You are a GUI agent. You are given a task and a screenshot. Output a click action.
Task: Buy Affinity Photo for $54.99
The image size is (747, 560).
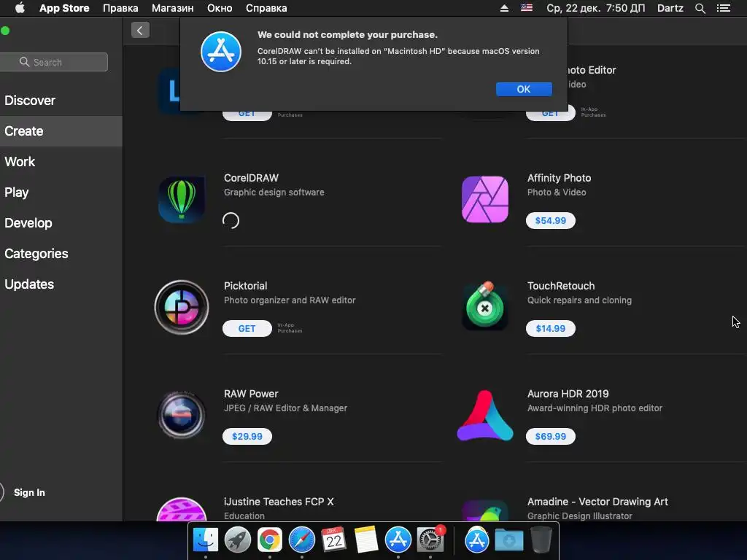(x=550, y=220)
